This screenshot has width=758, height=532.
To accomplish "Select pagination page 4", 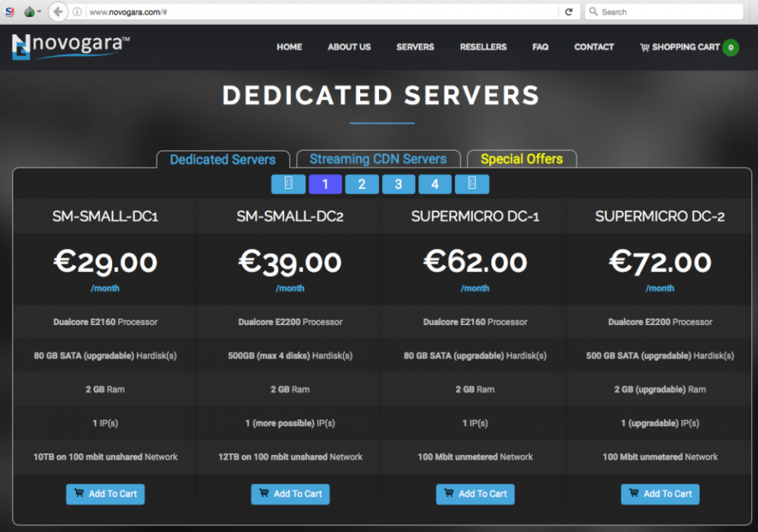I will click(435, 184).
